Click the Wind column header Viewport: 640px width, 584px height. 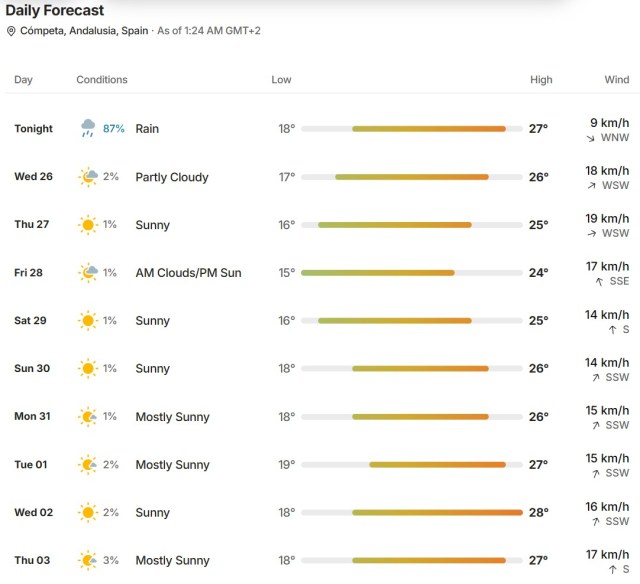[x=617, y=80]
